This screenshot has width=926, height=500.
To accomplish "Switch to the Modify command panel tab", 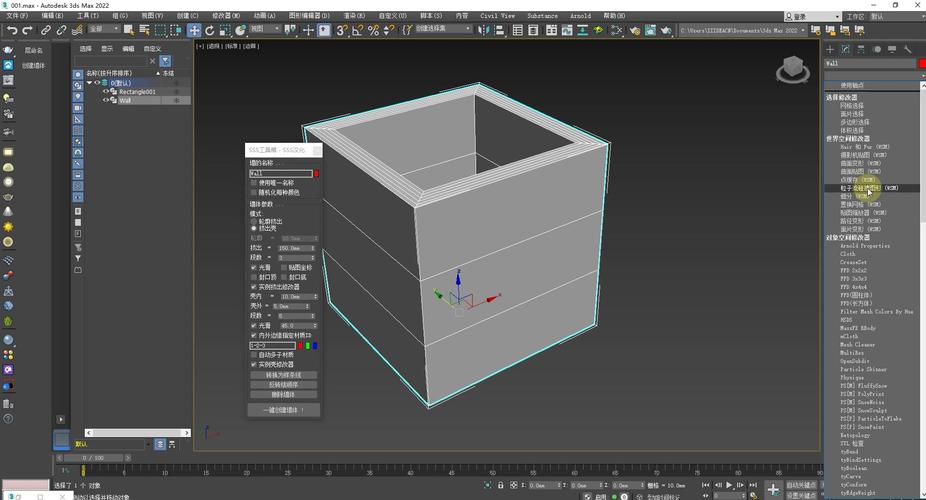I will click(x=845, y=50).
